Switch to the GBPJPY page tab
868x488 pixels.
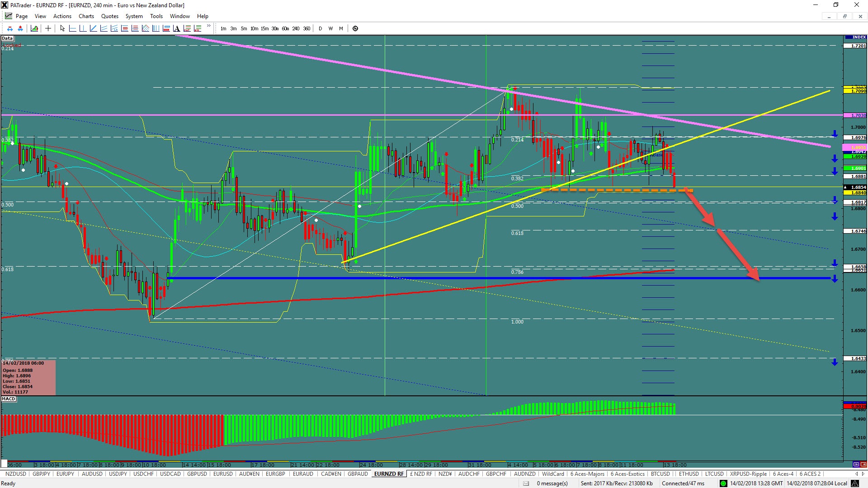[x=42, y=474]
